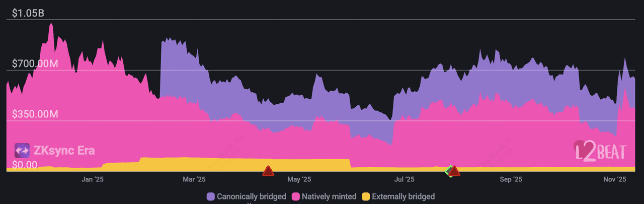The image size is (644, 204).
Task: Click the yellow Externally bridged legend swatch
Action: coord(366,196)
